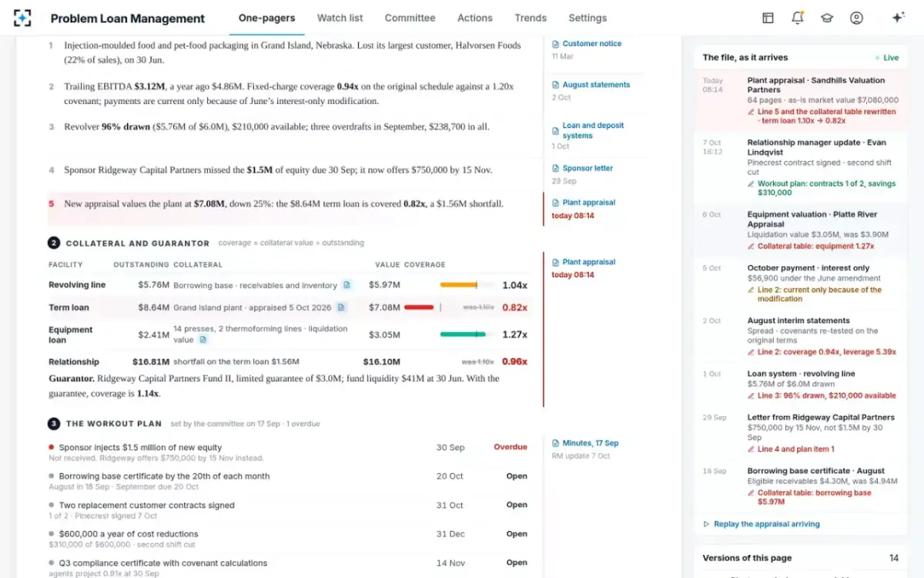Click line 5 new appraisal summary sentence
This screenshot has height=578, width=924.
[x=283, y=204]
